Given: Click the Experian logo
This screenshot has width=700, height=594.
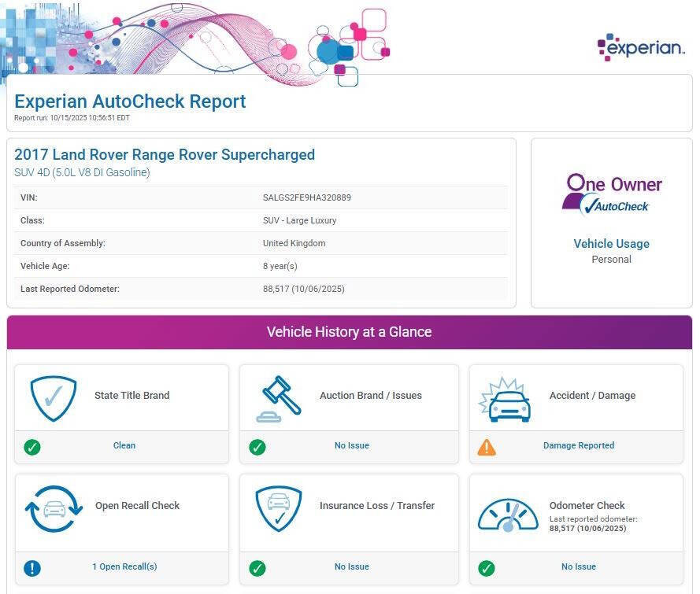Looking at the screenshot, I should click(x=641, y=47).
